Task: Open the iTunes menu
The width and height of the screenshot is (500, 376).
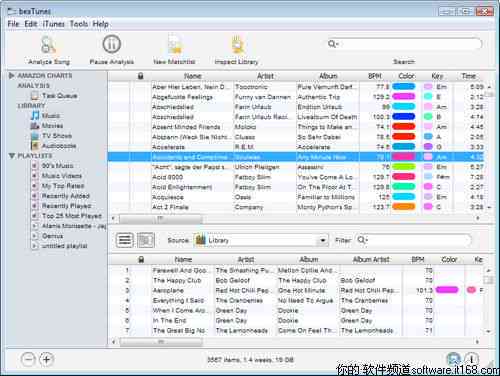Action: tap(54, 24)
